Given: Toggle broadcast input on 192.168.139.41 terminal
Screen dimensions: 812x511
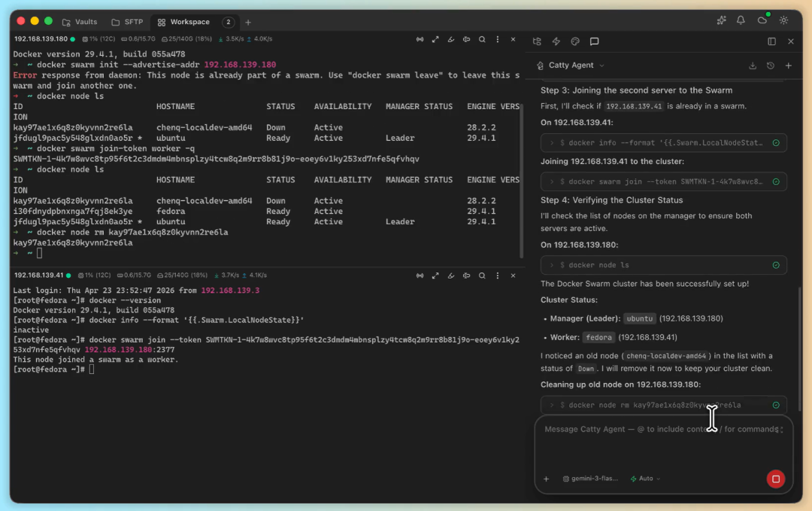Looking at the screenshot, I should pos(420,275).
